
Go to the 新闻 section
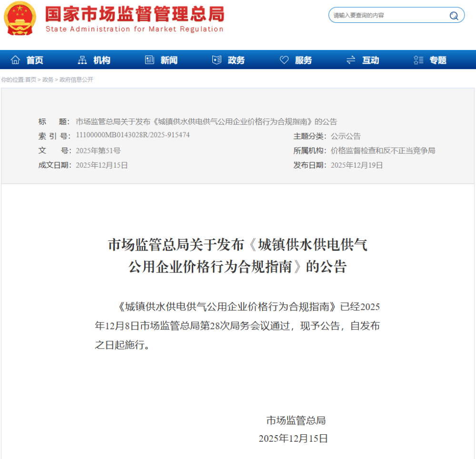[x=169, y=60]
